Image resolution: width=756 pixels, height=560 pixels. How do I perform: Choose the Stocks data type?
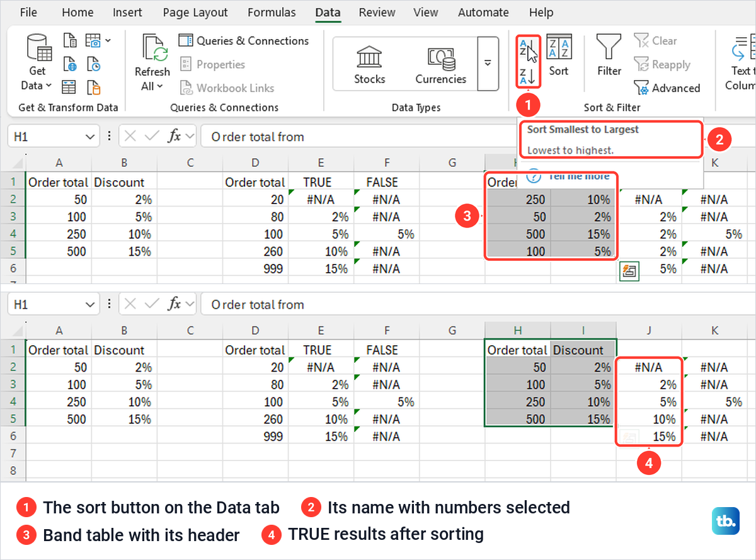370,64
